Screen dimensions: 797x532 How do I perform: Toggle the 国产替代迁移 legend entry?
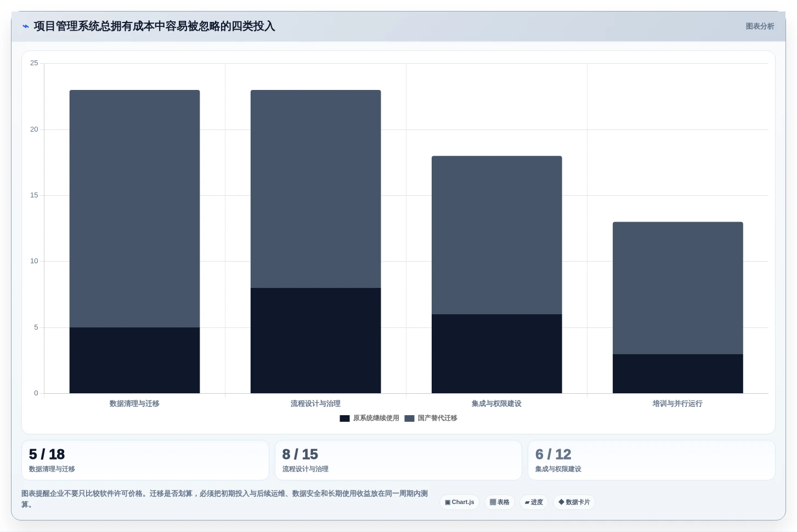[431, 418]
